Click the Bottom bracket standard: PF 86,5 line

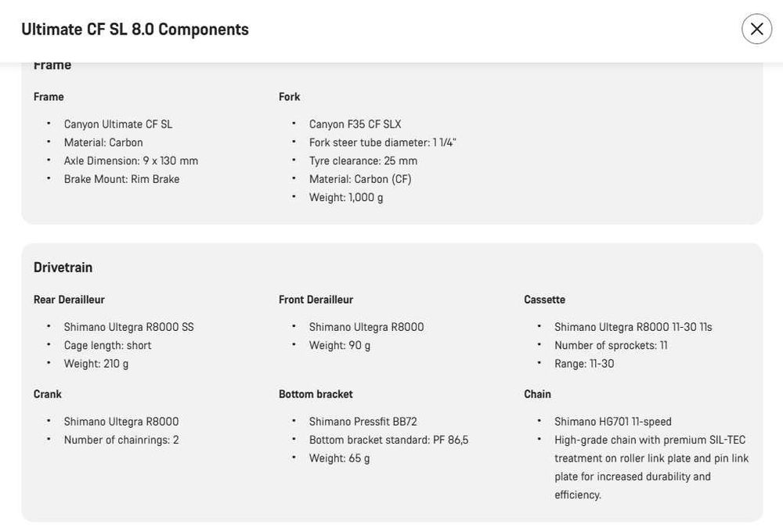click(x=388, y=440)
